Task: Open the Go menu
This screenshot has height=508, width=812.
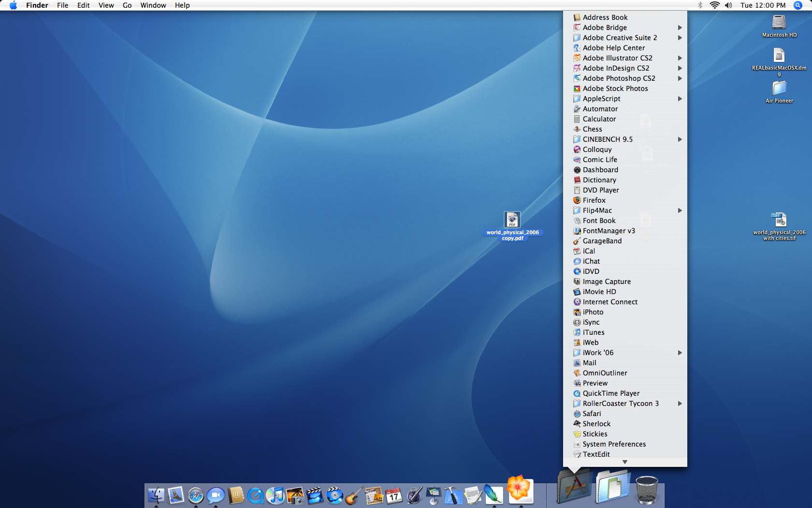Action: (127, 5)
